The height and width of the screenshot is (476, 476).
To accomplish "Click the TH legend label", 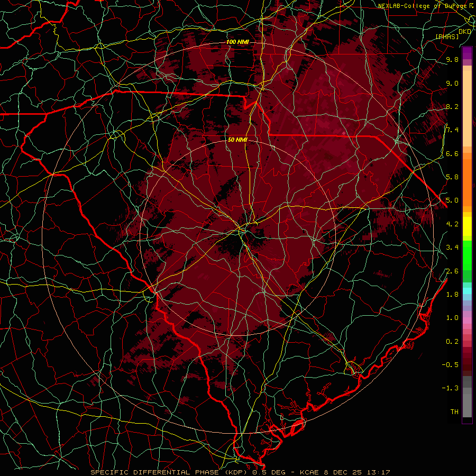I will coord(454,412).
